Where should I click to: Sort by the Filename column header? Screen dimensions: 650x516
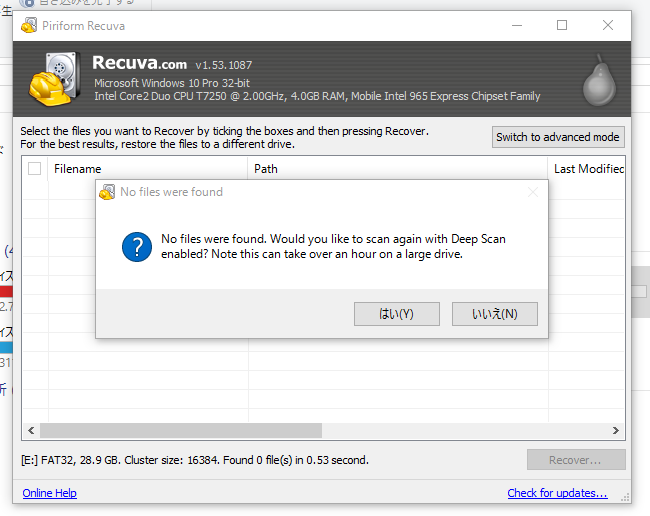pyautogui.click(x=148, y=169)
